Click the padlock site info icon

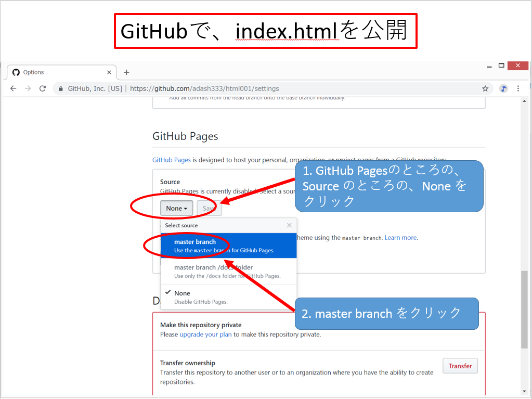pos(61,88)
